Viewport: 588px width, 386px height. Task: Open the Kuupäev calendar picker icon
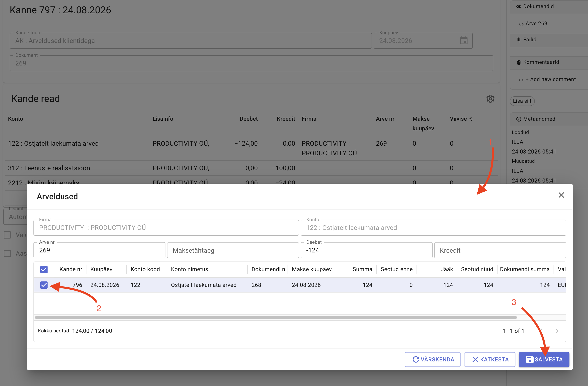pos(464,40)
